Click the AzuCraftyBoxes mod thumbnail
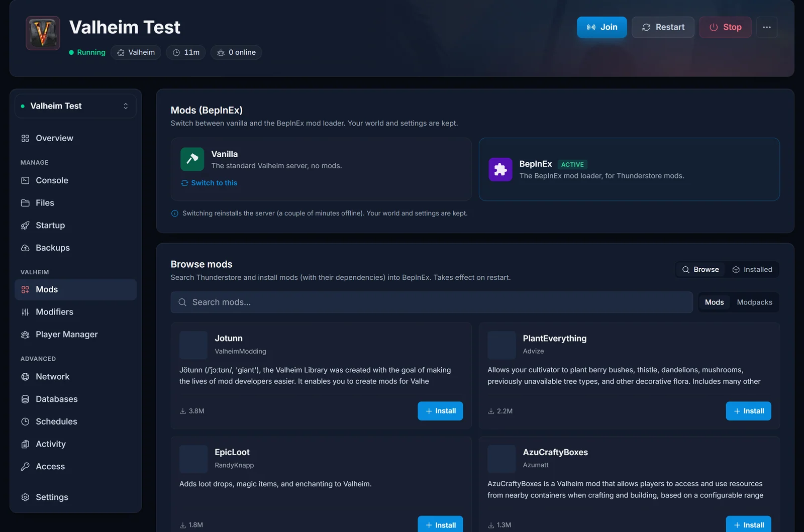 [501, 459]
